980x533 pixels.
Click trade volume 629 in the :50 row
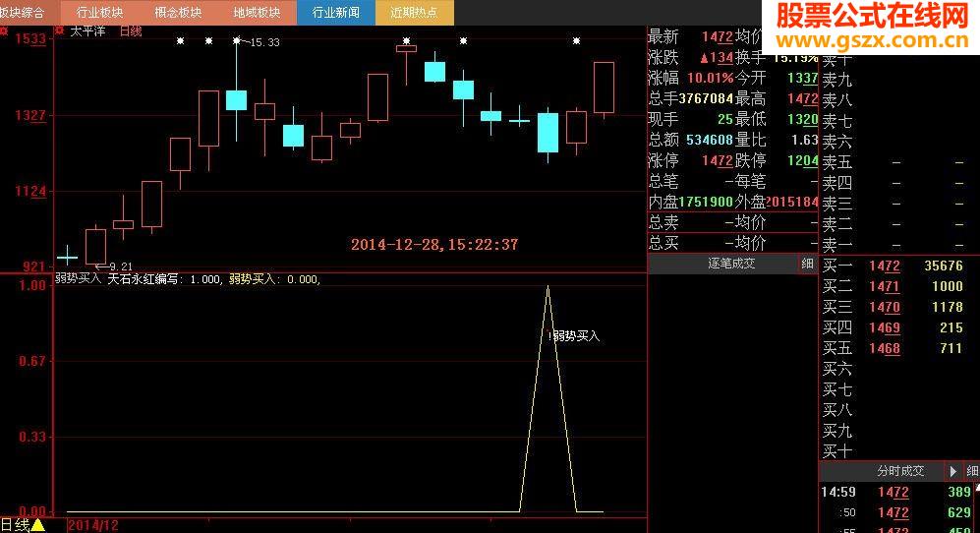[958, 513]
